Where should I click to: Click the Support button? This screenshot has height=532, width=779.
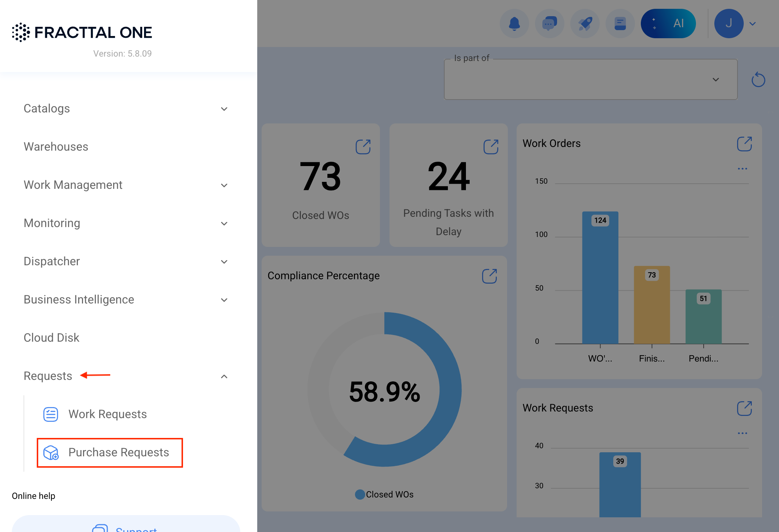click(x=126, y=524)
